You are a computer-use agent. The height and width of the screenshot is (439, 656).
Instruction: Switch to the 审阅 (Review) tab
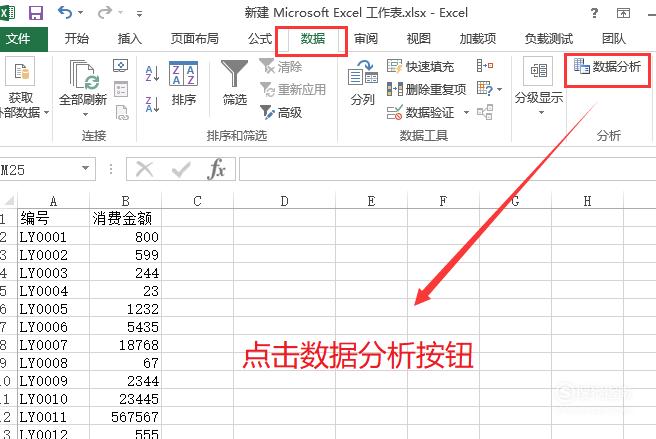[366, 39]
